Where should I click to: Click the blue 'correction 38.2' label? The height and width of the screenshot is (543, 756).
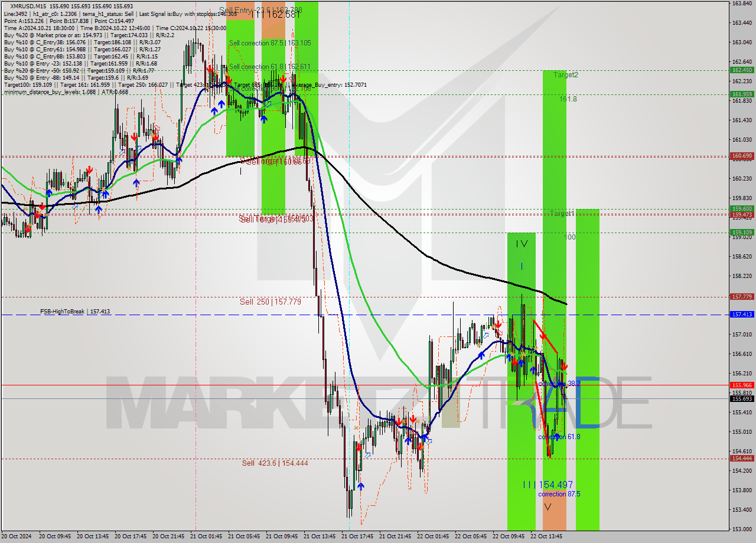(559, 384)
